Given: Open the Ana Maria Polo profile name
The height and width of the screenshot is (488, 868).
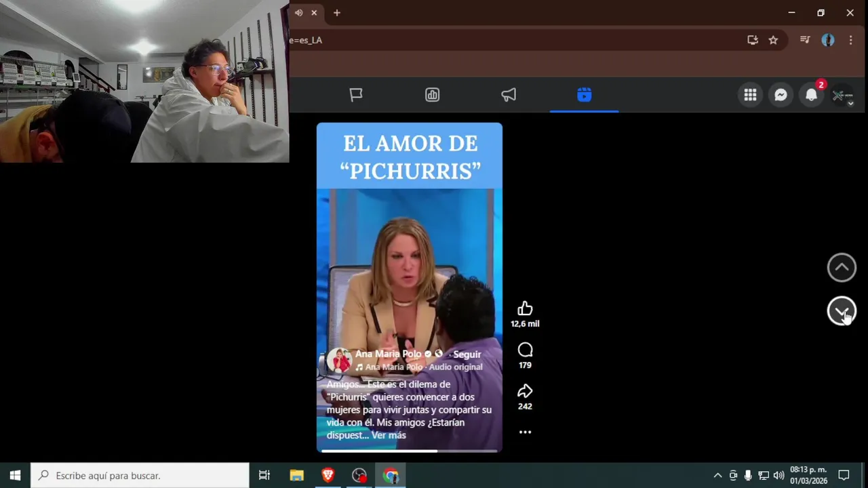Looking at the screenshot, I should tap(389, 354).
